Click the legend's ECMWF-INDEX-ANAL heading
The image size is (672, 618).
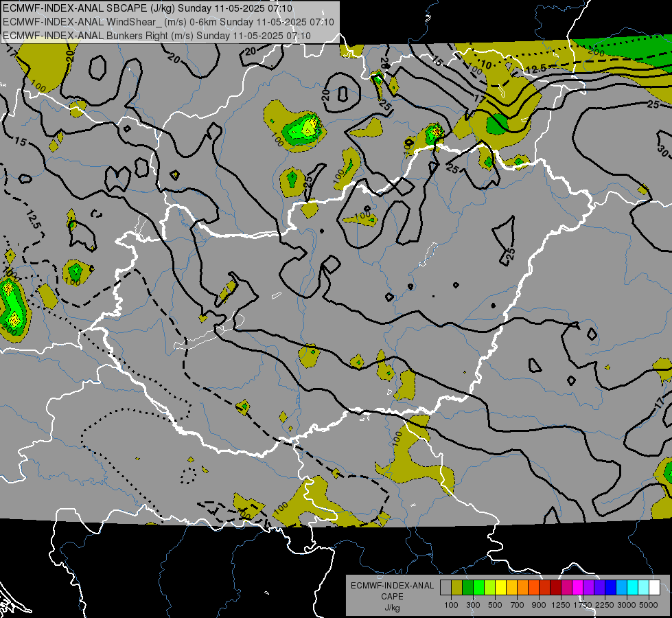click(x=392, y=586)
